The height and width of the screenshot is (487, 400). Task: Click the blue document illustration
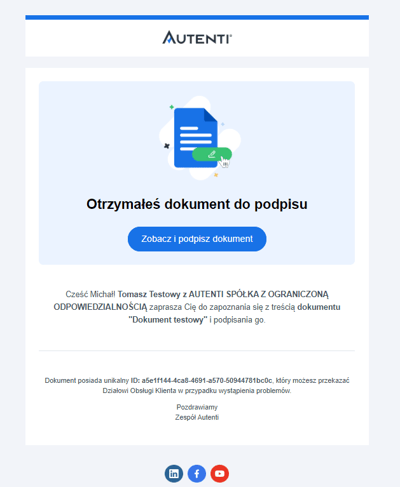pos(196,138)
